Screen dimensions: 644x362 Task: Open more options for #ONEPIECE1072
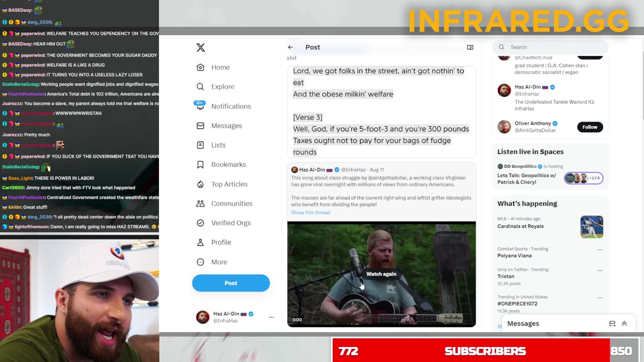coord(600,298)
